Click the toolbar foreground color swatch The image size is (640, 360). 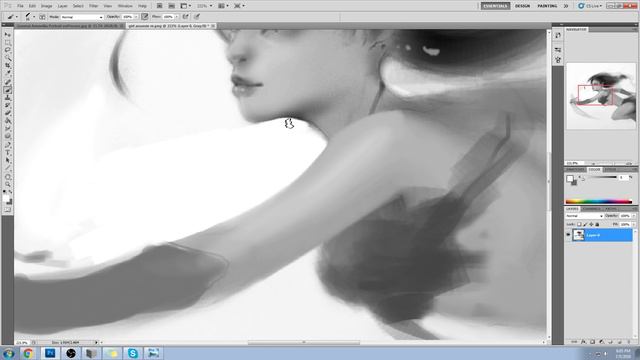[6, 198]
